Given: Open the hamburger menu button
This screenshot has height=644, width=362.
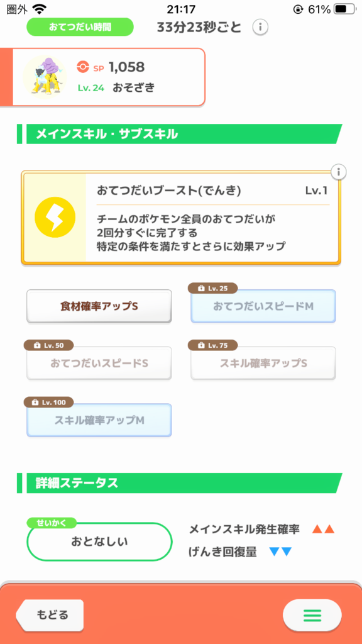Looking at the screenshot, I should 312,615.
